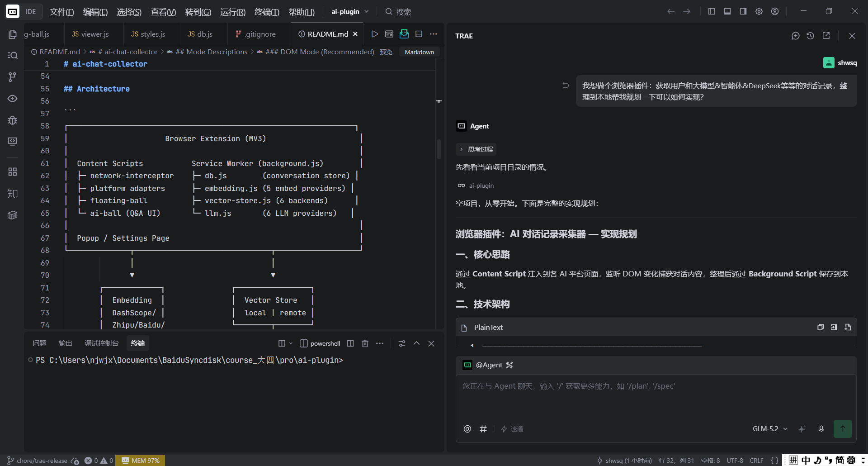The width and height of the screenshot is (868, 466).
Task: Click the chore/trae-release branch in status bar
Action: point(37,461)
